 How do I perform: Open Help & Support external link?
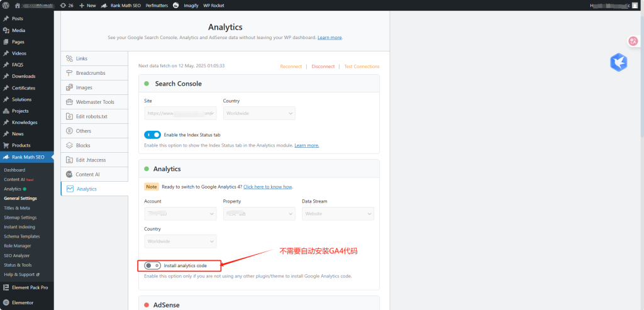[21, 274]
